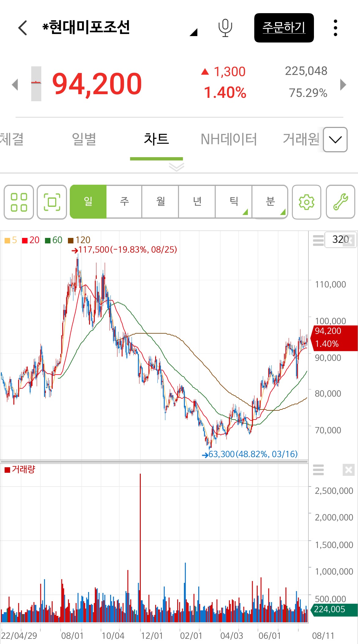Tap the 120-day moving average legend
The image size is (358, 644).
(79, 240)
